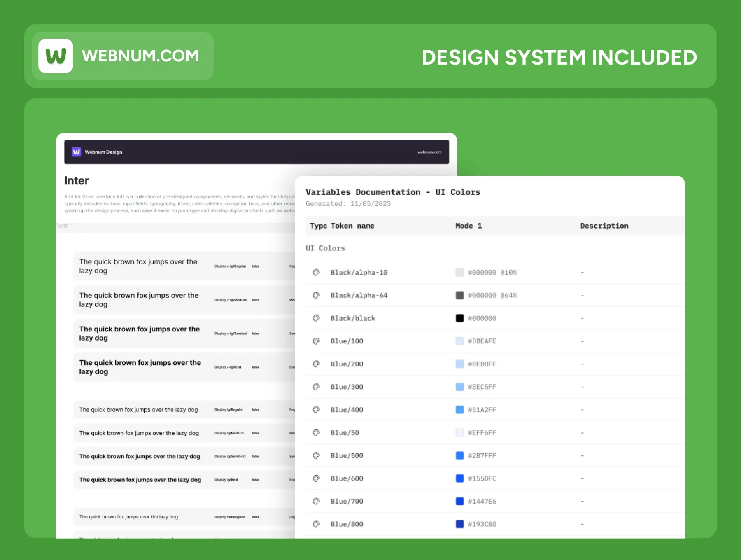This screenshot has height=560, width=741.
Task: Click the Token name column header
Action: (x=352, y=226)
